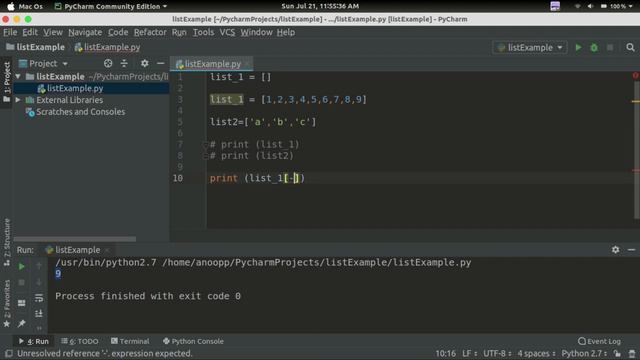Open PyCharm Community Edition app menu

point(111,6)
